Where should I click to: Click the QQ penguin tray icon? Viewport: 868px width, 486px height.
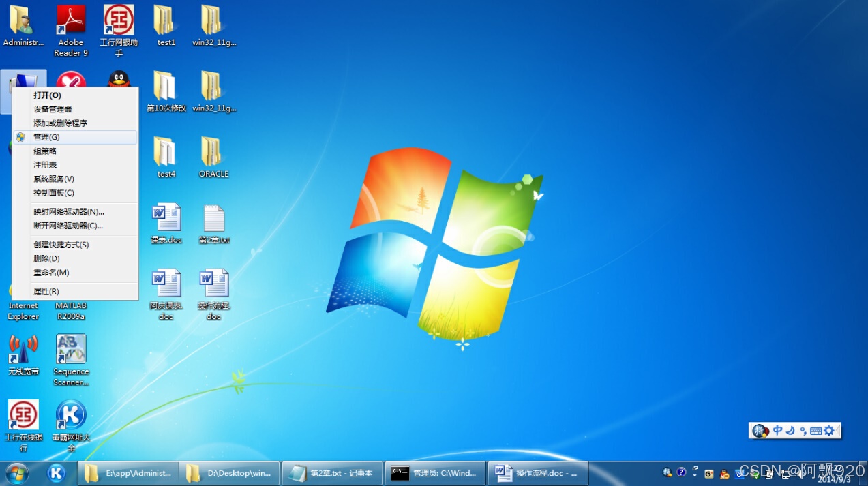(x=724, y=473)
